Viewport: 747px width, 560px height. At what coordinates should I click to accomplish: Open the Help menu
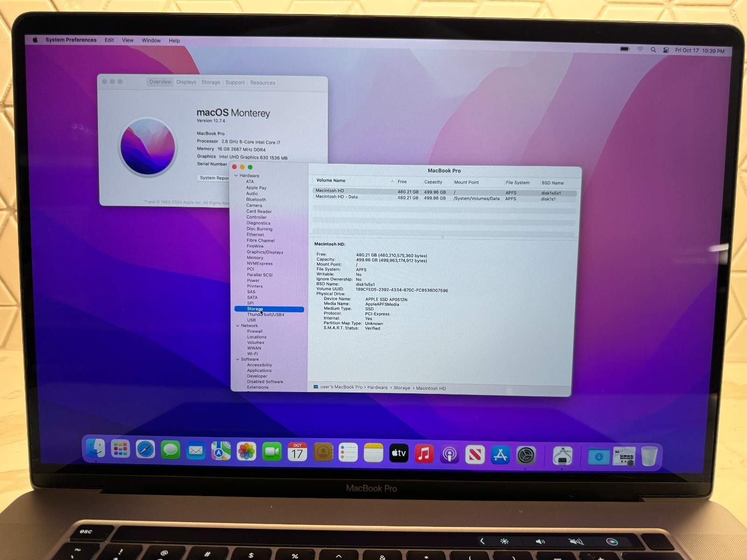(175, 41)
